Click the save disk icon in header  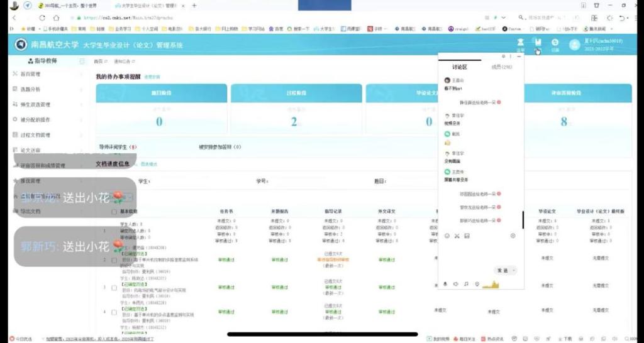(x=538, y=42)
